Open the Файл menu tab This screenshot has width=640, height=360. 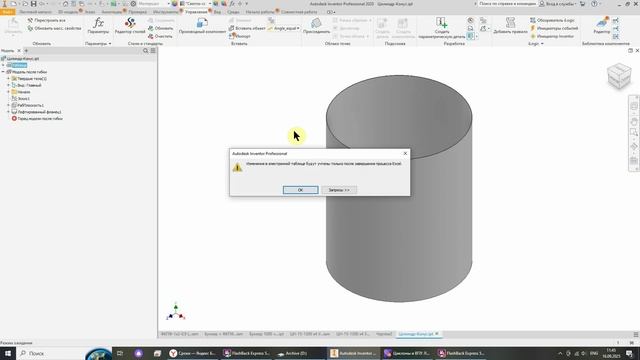pos(7,12)
